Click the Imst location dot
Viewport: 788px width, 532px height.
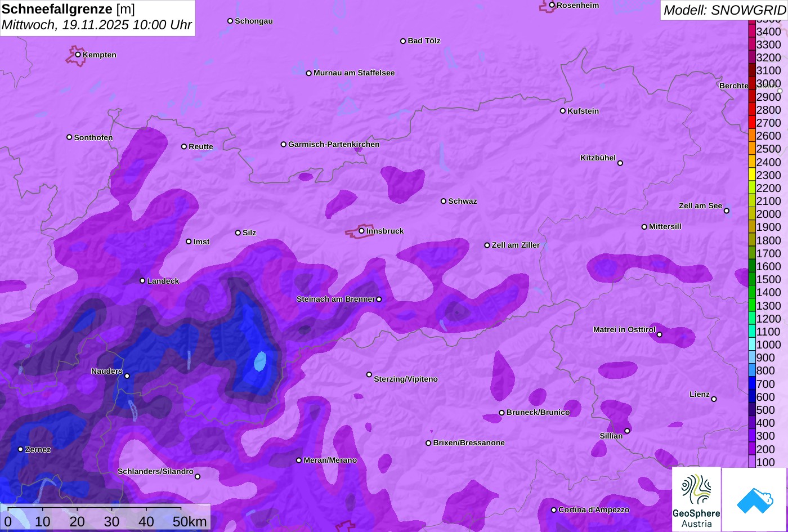[x=189, y=242]
